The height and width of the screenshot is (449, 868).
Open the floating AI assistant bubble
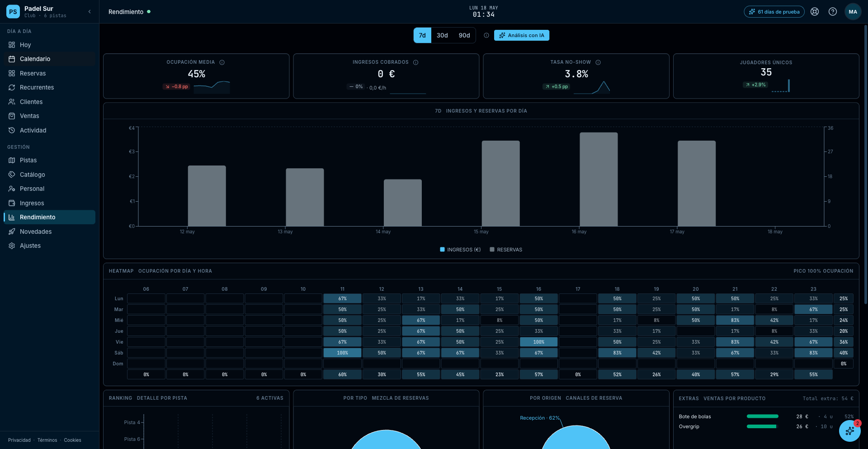[x=850, y=431]
